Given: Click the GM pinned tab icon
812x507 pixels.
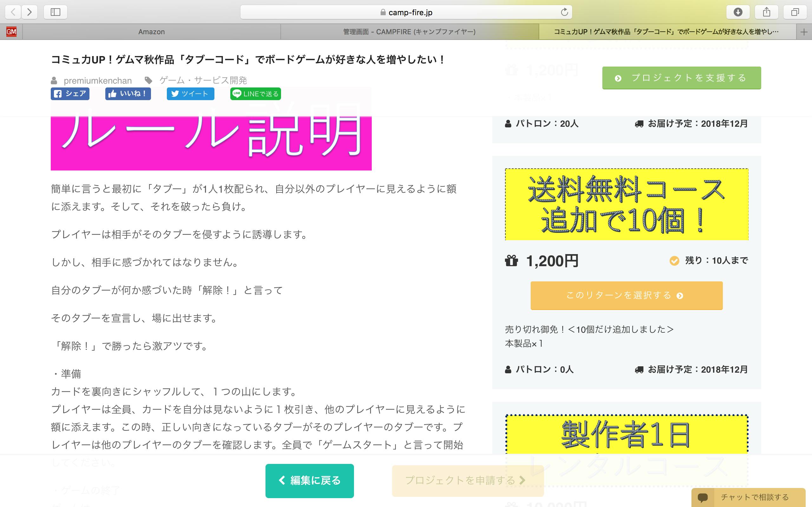Looking at the screenshot, I should (x=11, y=32).
